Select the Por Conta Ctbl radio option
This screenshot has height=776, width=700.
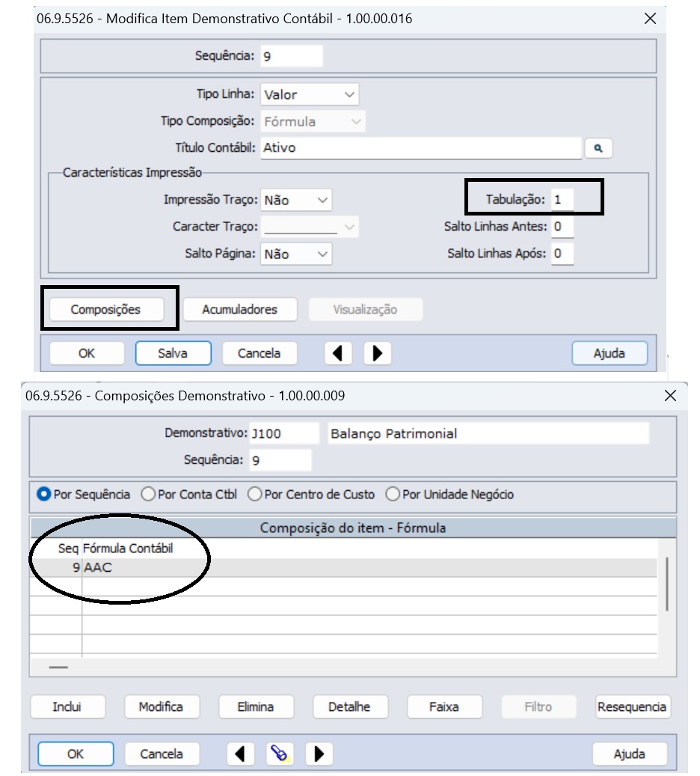189,495
